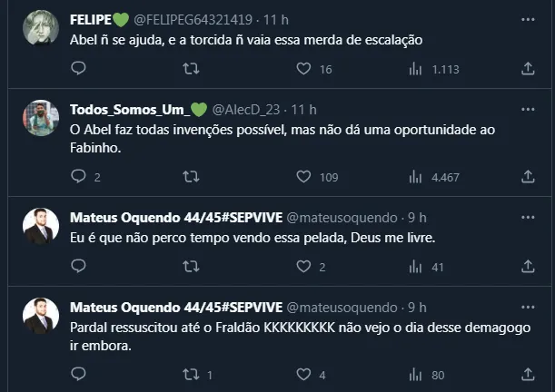Open more options on Todos_Somos_Um_ tweet
The height and width of the screenshot is (392, 555).
529,108
